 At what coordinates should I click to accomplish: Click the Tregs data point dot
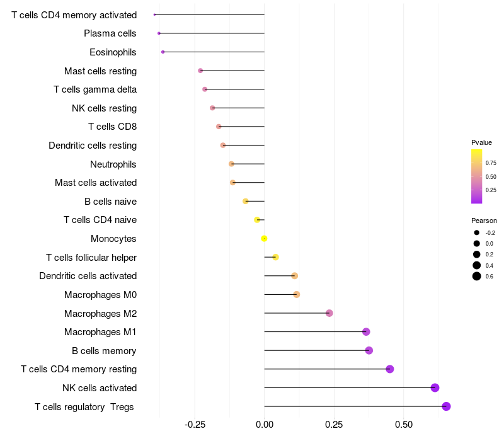pyautogui.click(x=446, y=406)
